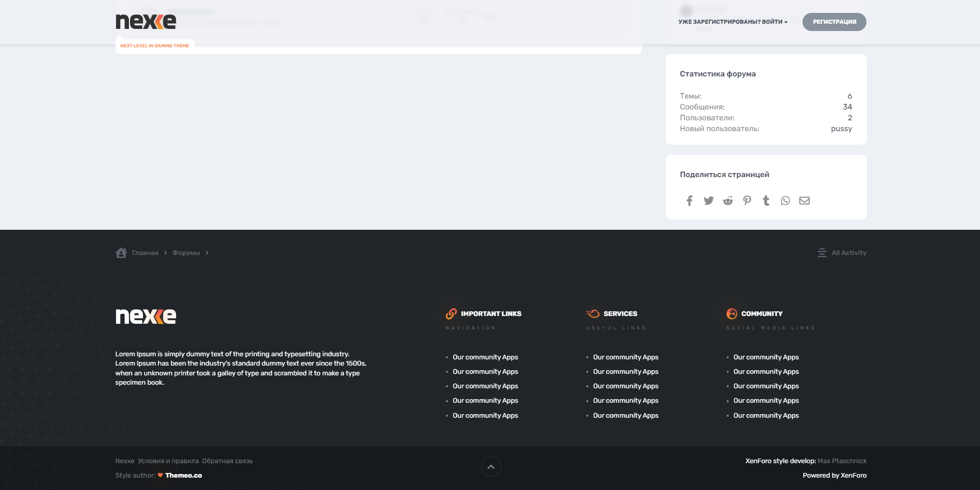
Task: Open the Условия и правила footer link
Action: click(168, 461)
